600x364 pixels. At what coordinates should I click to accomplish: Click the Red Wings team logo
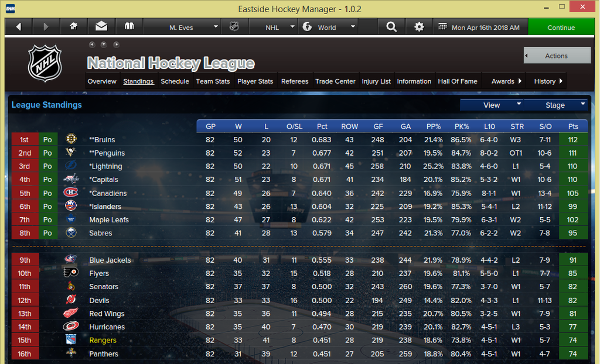click(71, 313)
